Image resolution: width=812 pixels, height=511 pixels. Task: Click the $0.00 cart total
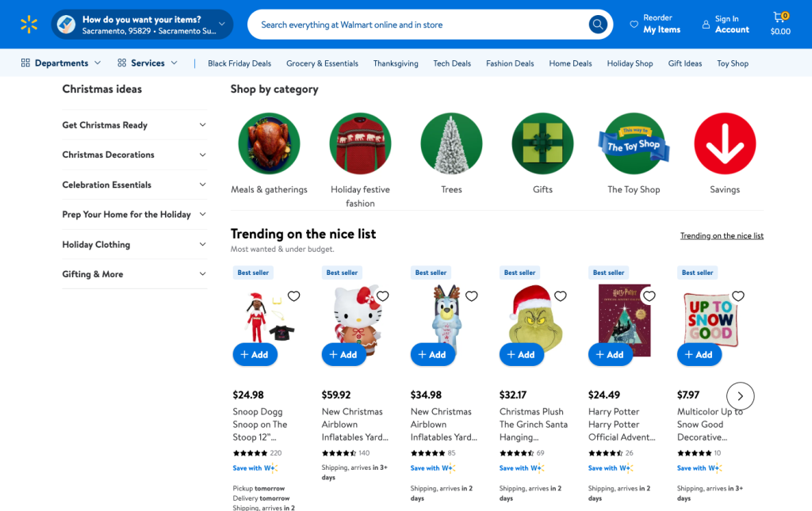click(x=780, y=31)
